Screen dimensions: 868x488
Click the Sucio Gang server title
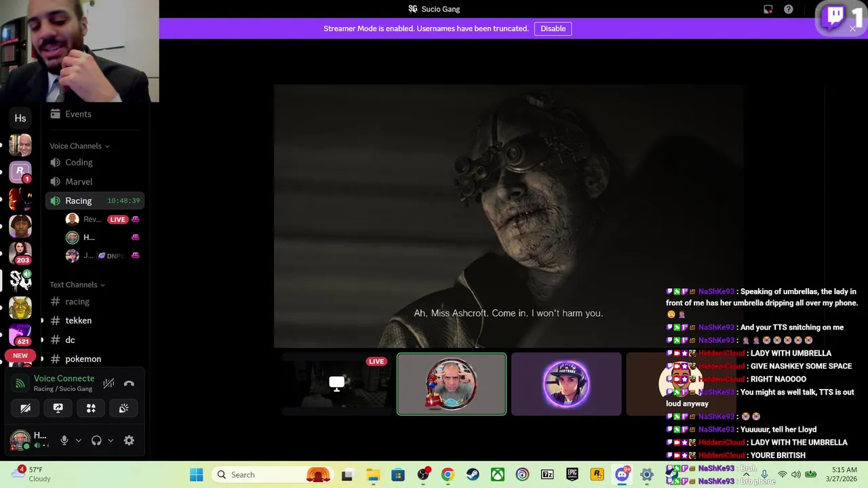[x=434, y=9]
